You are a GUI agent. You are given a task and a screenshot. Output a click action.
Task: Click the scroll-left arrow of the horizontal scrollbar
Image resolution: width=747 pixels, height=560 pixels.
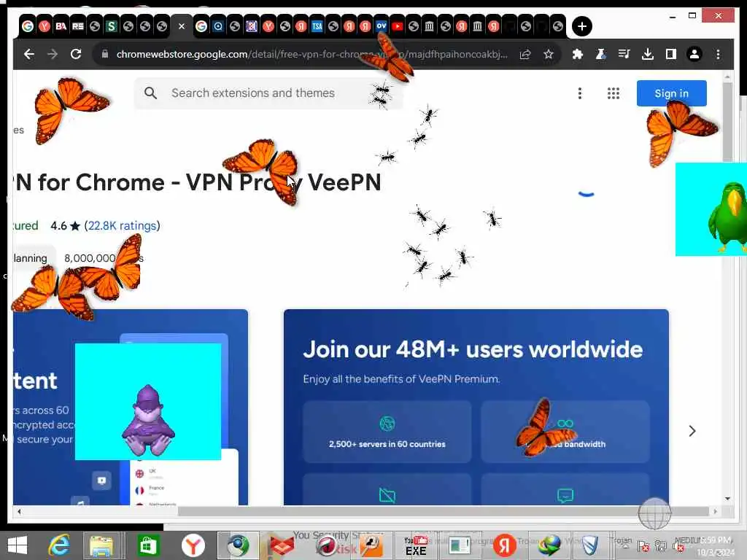(x=19, y=511)
